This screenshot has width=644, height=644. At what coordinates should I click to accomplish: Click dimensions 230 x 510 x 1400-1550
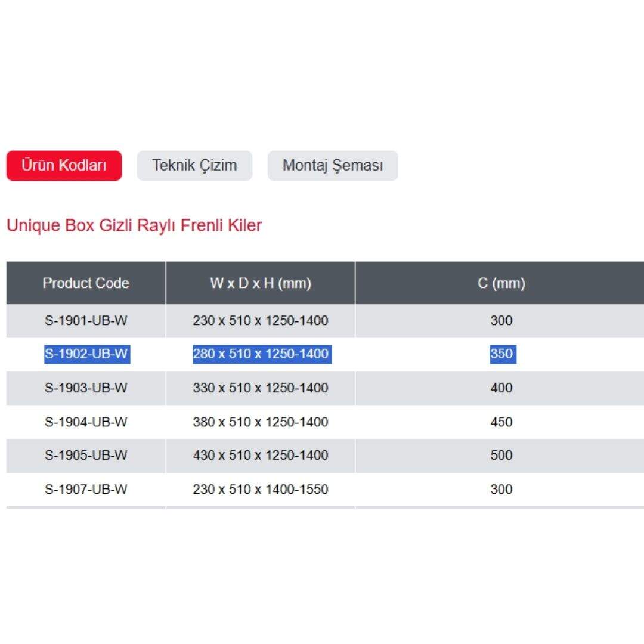click(261, 490)
